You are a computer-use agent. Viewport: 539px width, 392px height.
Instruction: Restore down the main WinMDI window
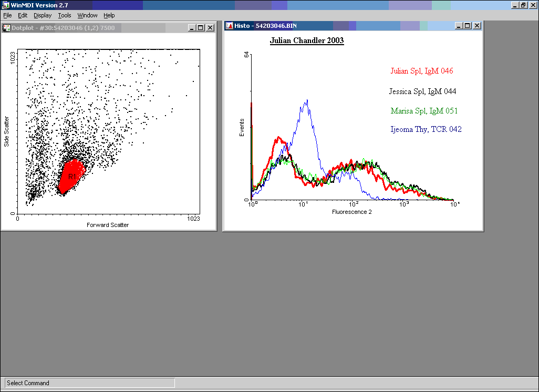click(523, 5)
